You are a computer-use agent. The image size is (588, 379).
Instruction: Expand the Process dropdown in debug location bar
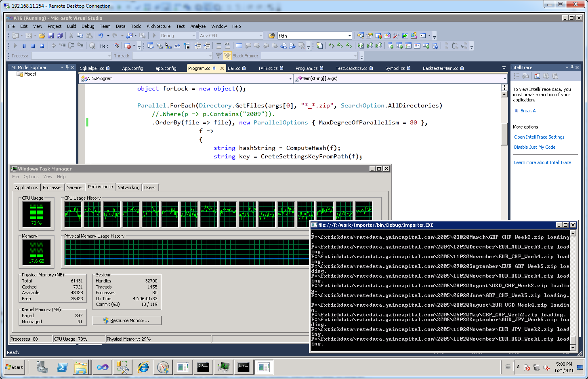[109, 56]
